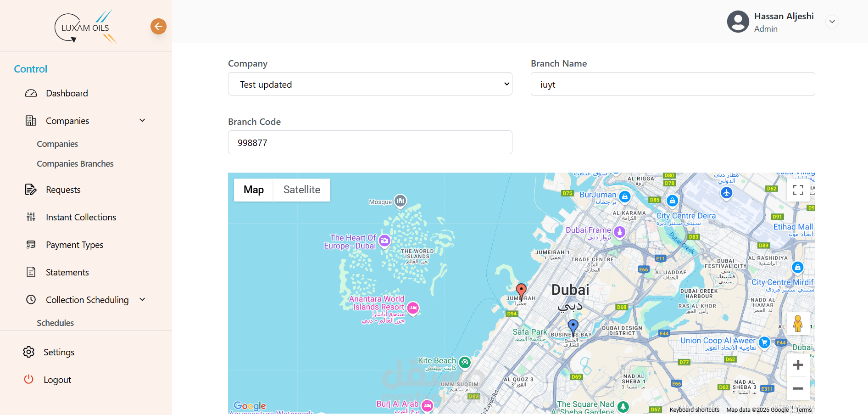This screenshot has height=415, width=868.
Task: Open Statements page
Action: click(x=67, y=272)
